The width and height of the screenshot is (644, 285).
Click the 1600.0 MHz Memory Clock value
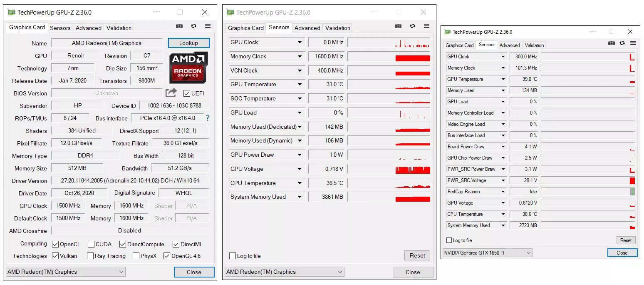point(327,56)
